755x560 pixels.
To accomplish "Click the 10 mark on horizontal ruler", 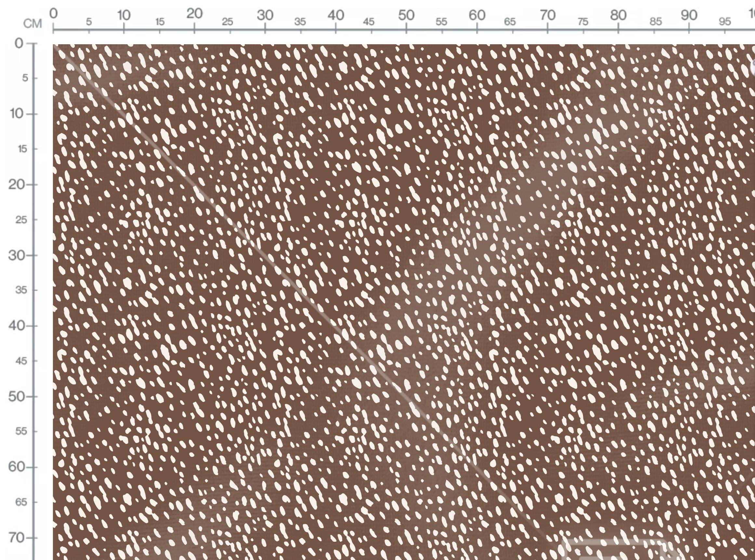I will 124,15.
